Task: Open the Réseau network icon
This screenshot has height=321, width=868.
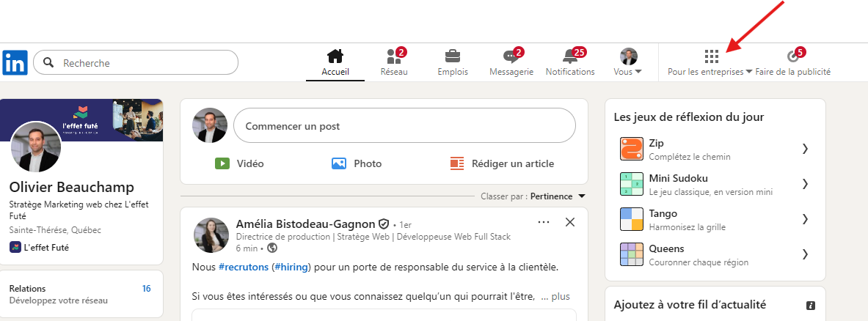Action: coord(394,57)
